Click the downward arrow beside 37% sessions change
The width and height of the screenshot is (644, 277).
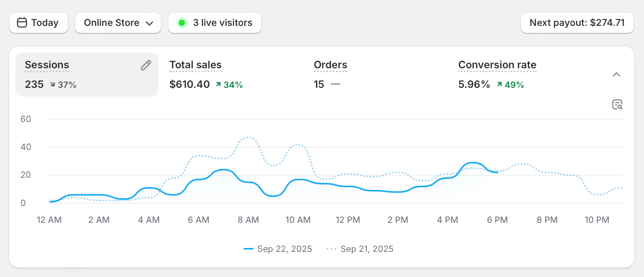[53, 85]
